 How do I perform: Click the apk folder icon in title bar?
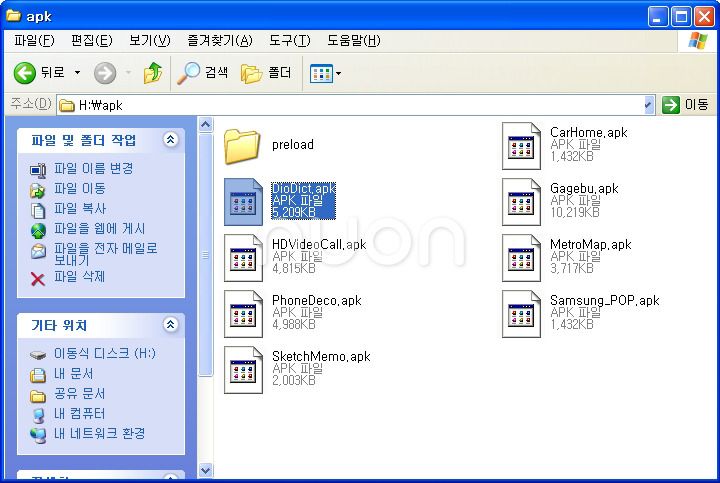point(13,16)
